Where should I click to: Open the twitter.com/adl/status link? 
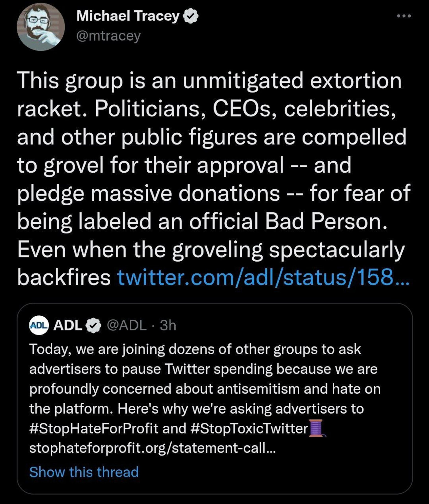click(x=263, y=277)
